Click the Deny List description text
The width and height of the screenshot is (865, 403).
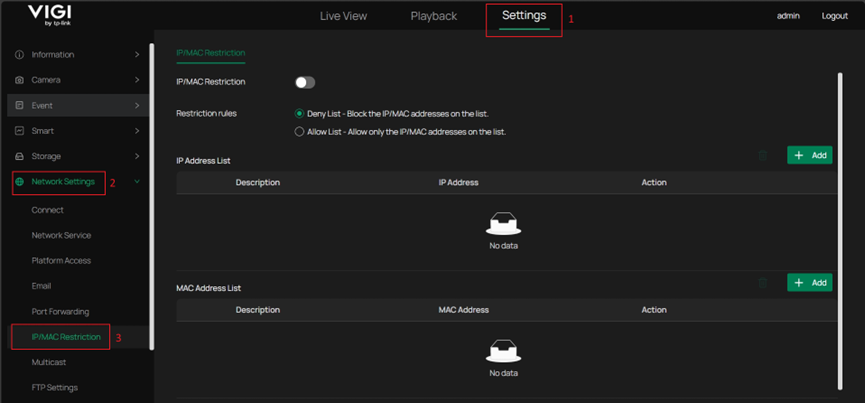point(398,114)
